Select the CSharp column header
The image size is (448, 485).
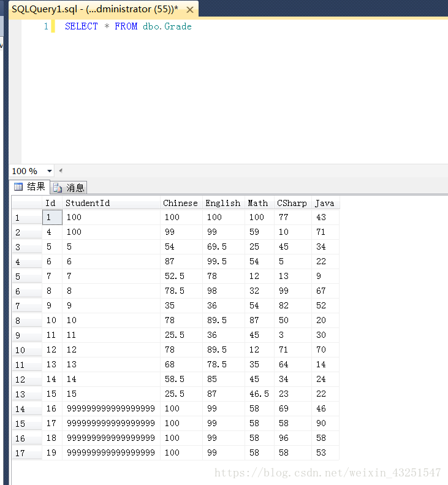pyautogui.click(x=293, y=203)
